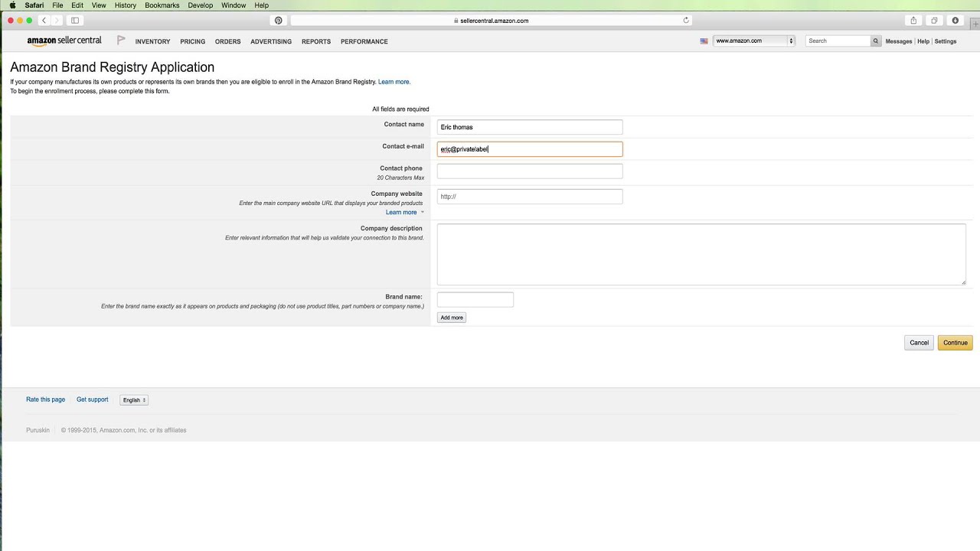Click the Safari address bar
This screenshot has height=551, width=980.
pos(491,21)
